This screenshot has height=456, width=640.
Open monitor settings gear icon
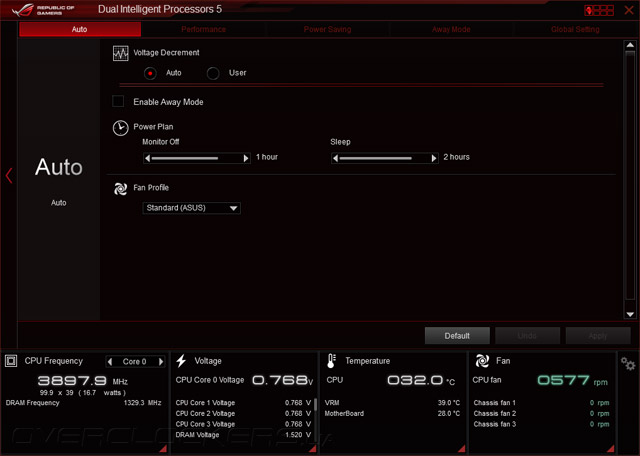point(628,363)
